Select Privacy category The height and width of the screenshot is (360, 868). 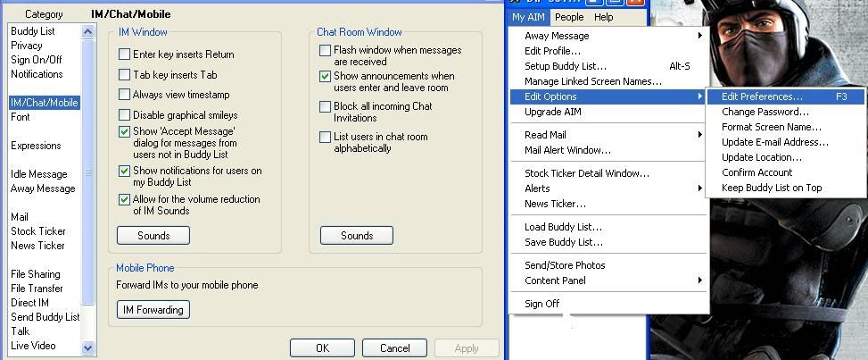pyautogui.click(x=26, y=46)
